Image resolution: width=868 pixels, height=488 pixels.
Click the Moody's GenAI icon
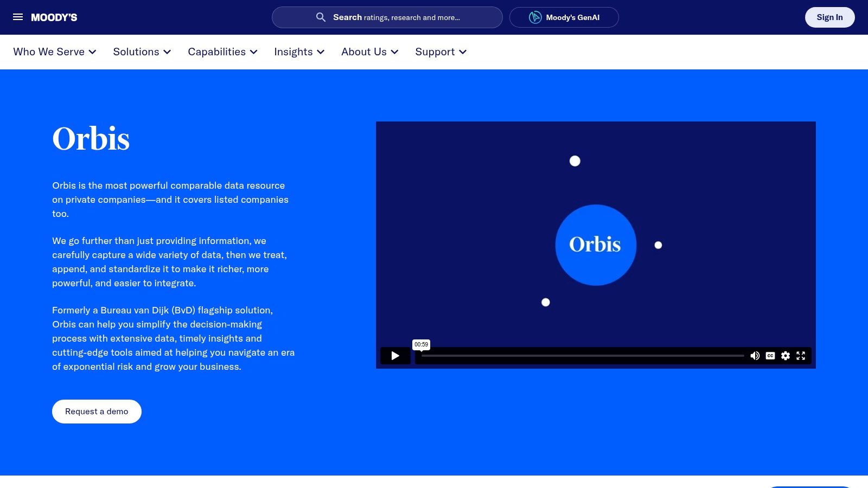[535, 17]
